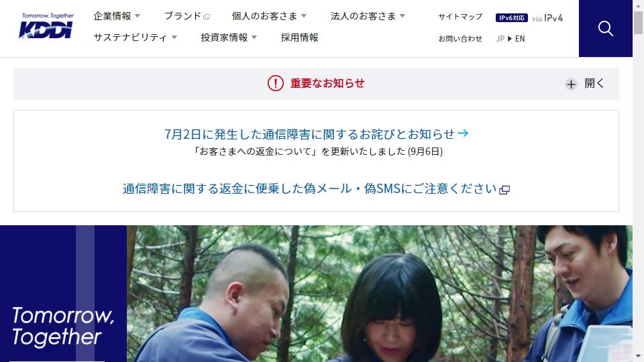Open the 投資家情報 menu

229,38
